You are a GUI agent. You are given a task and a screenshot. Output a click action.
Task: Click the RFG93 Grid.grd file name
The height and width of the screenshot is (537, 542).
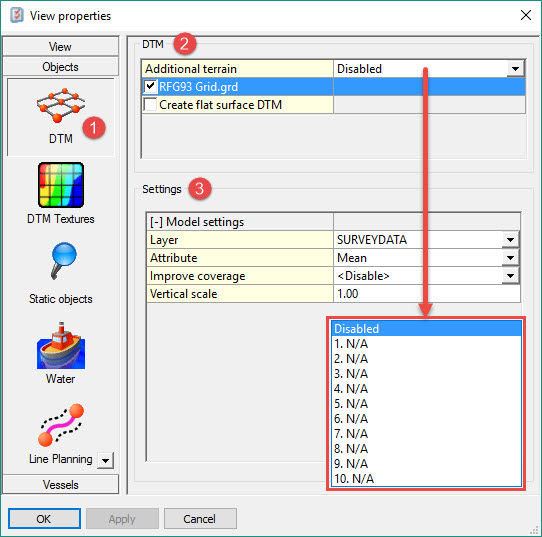[x=198, y=87]
